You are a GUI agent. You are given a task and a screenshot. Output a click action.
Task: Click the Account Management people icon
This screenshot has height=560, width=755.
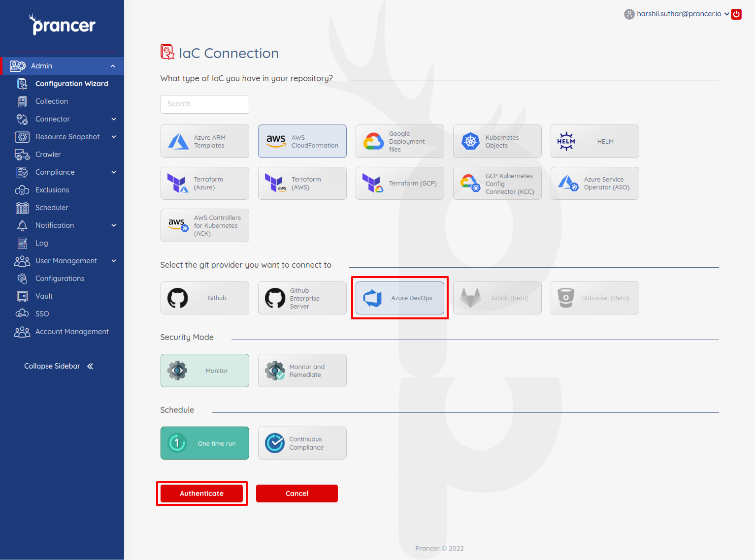(22, 332)
